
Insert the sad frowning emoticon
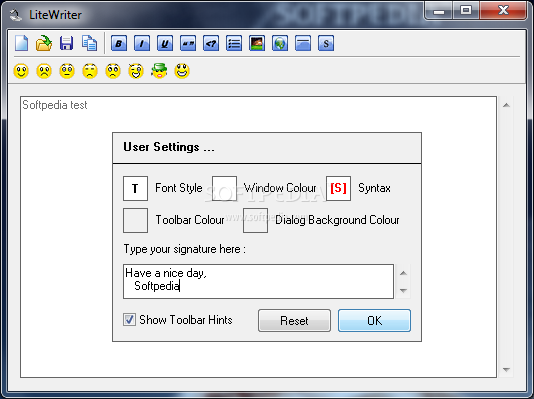tap(44, 71)
